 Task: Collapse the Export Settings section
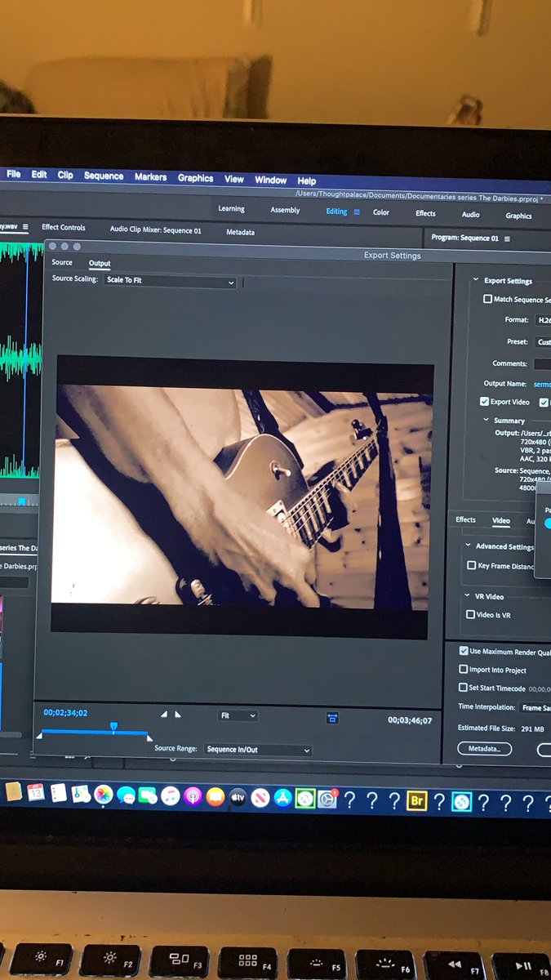[x=477, y=280]
